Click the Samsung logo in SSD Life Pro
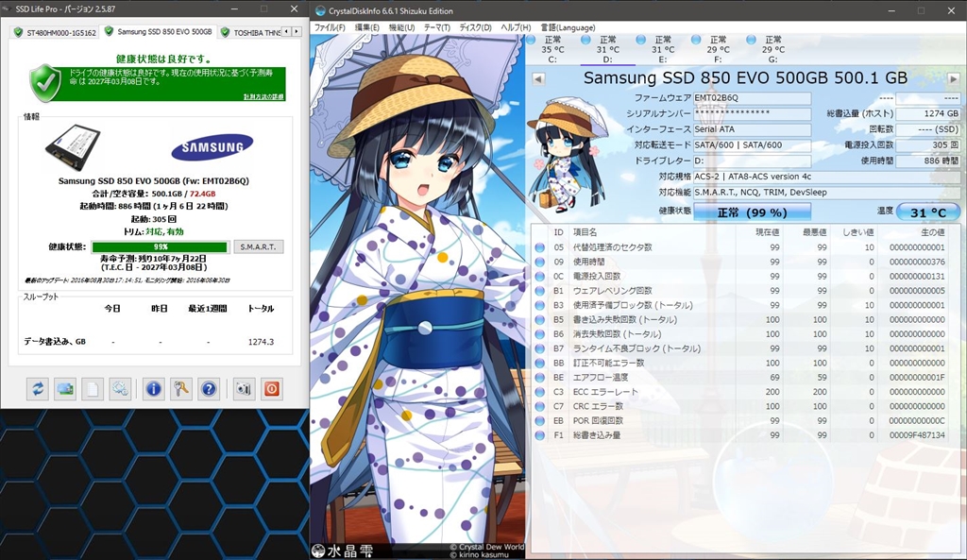Viewport: 967px width, 560px height. 212,146
